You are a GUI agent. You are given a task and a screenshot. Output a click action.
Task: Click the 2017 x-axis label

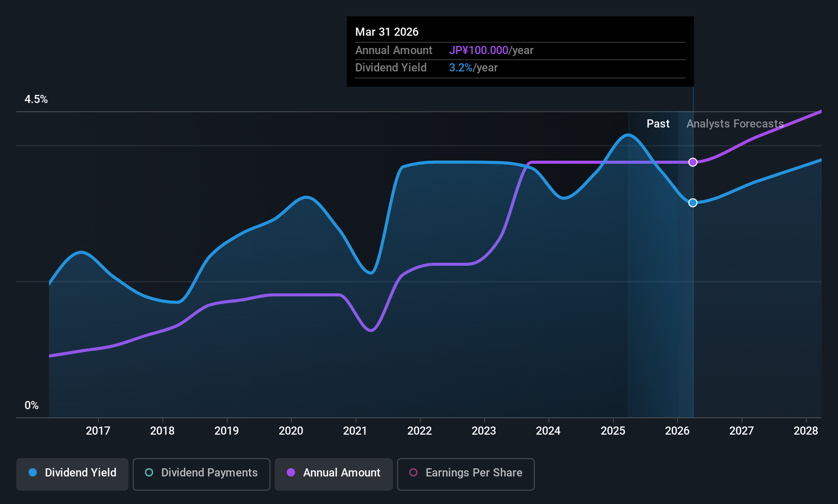[98, 431]
